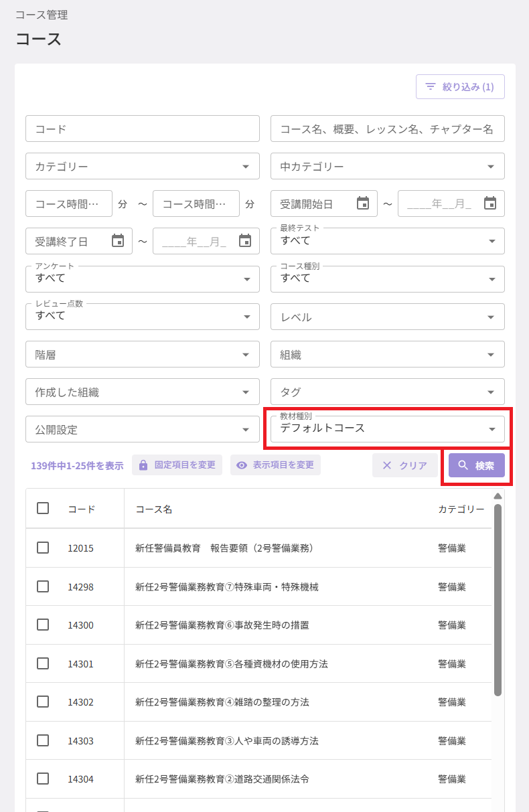The image size is (529, 812).
Task: Check the checkbox for course 14302
Action: pyautogui.click(x=43, y=702)
